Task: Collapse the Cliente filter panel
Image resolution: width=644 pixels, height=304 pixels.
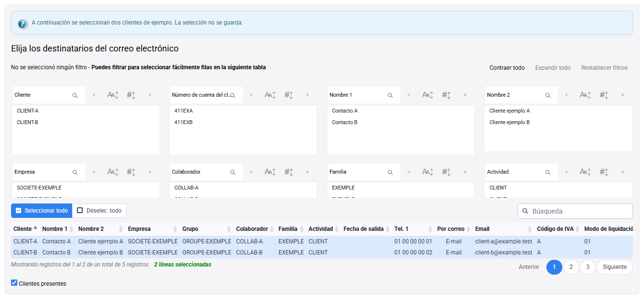Action: coord(150,95)
